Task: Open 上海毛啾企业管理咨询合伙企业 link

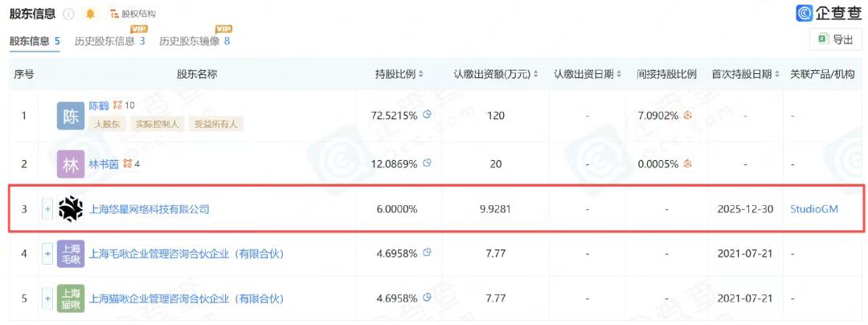Action: (186, 253)
